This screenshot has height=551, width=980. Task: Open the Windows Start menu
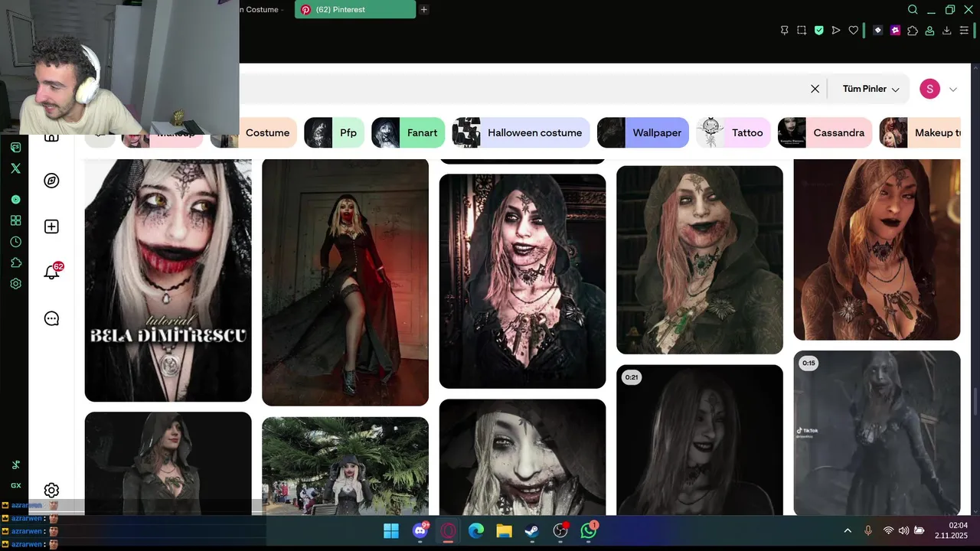tap(390, 530)
